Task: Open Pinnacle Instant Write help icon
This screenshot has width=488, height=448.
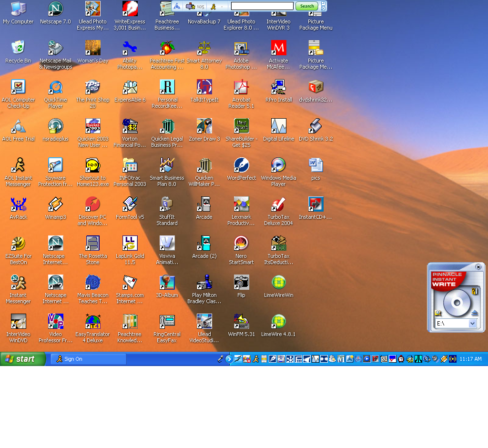Action: pyautogui.click(x=474, y=291)
